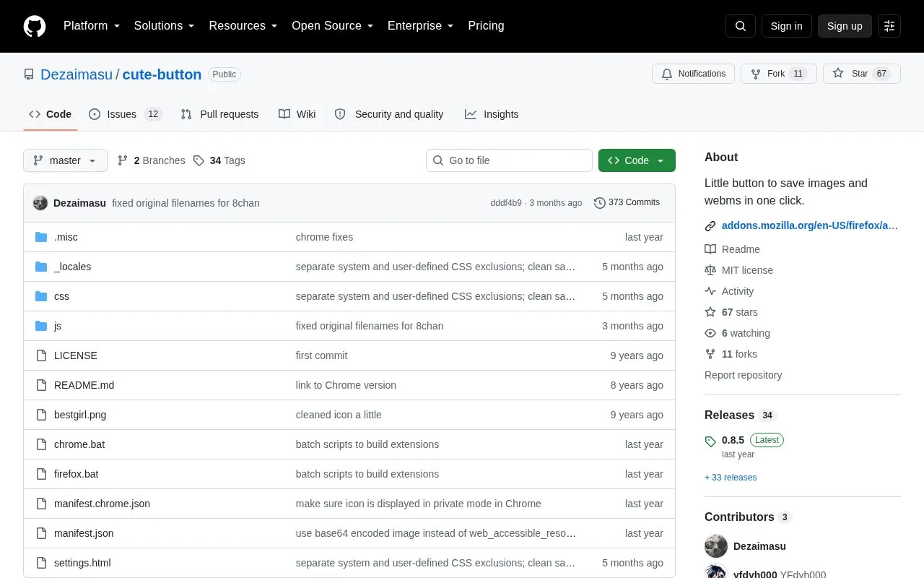Click the Sign in link
This screenshot has width=924, height=578.
[x=786, y=26]
